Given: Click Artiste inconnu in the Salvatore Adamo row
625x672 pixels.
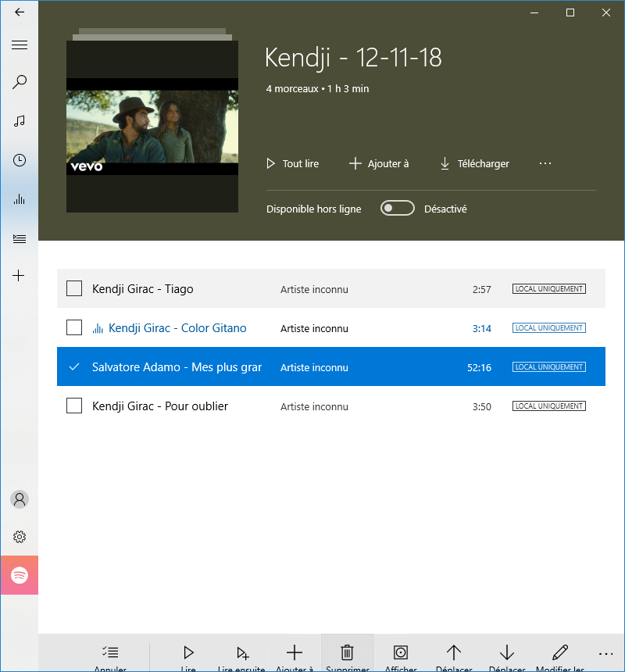Looking at the screenshot, I should click(314, 368).
